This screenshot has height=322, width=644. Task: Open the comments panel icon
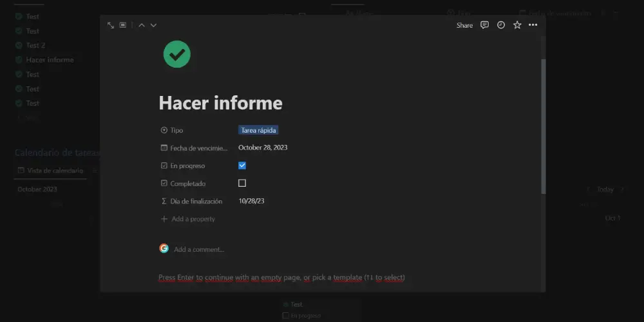(485, 25)
